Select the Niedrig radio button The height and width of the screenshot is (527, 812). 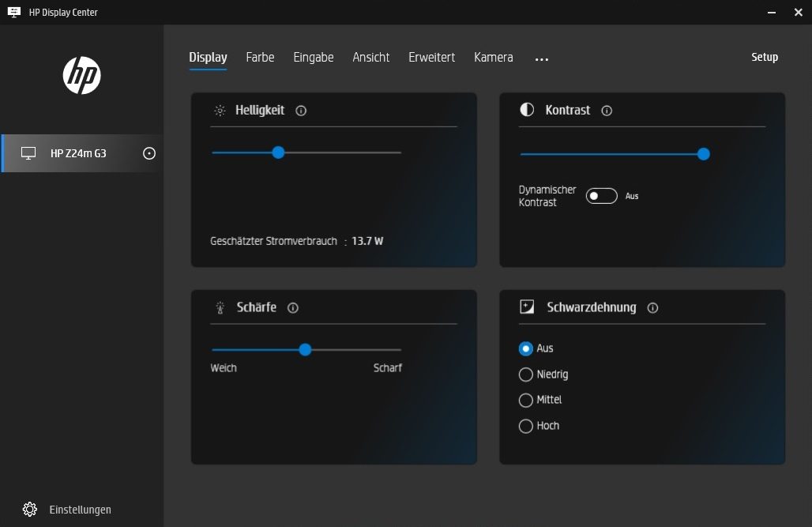[526, 375]
